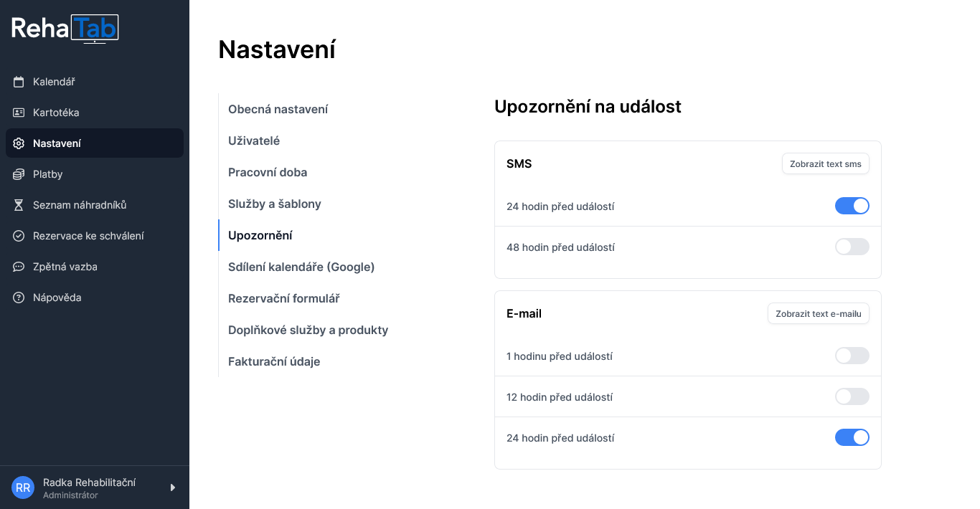Viewport: 980px width, 509px height.
Task: Expand user menu arrow beside Radka Rehabilitační
Action: pos(172,487)
